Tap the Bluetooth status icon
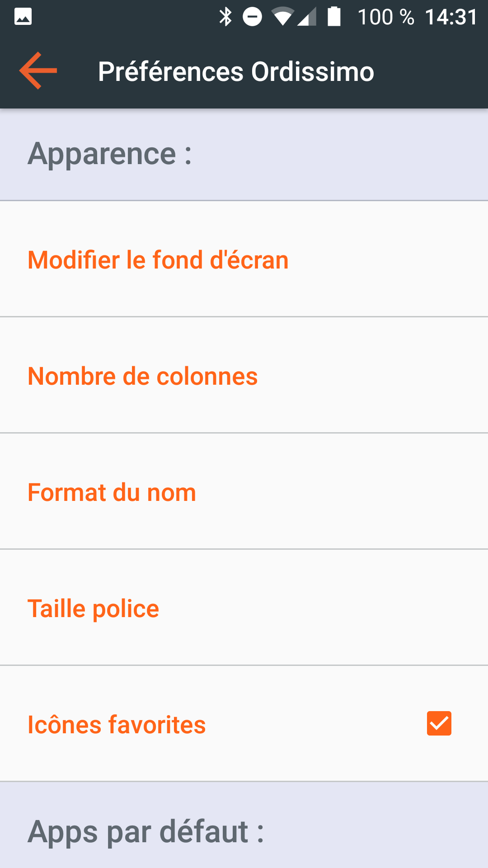Viewport: 488px width, 868px height. click(225, 17)
